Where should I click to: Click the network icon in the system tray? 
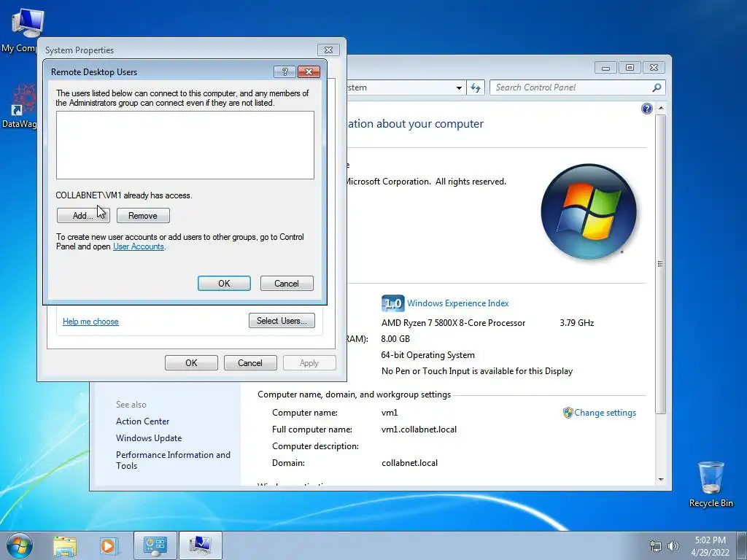(x=656, y=546)
